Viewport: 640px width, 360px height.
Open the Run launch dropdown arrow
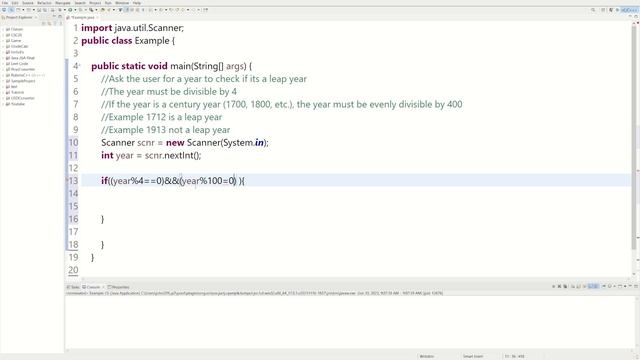pos(76,9)
